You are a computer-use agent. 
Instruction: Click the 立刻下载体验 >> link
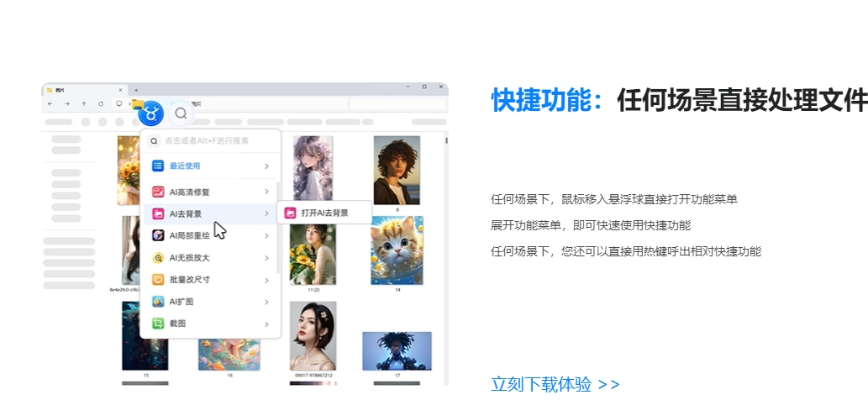[555, 384]
